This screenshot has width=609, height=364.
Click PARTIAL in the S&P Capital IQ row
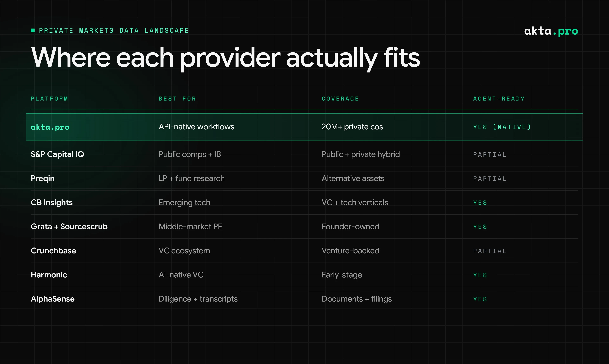[490, 155]
